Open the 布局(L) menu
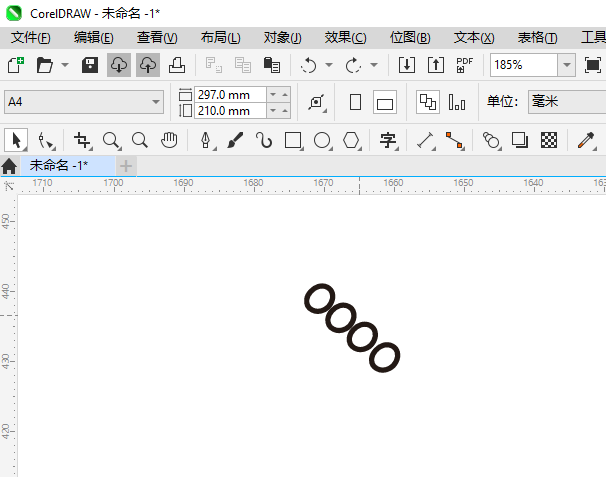This screenshot has width=606, height=477. tap(220, 38)
